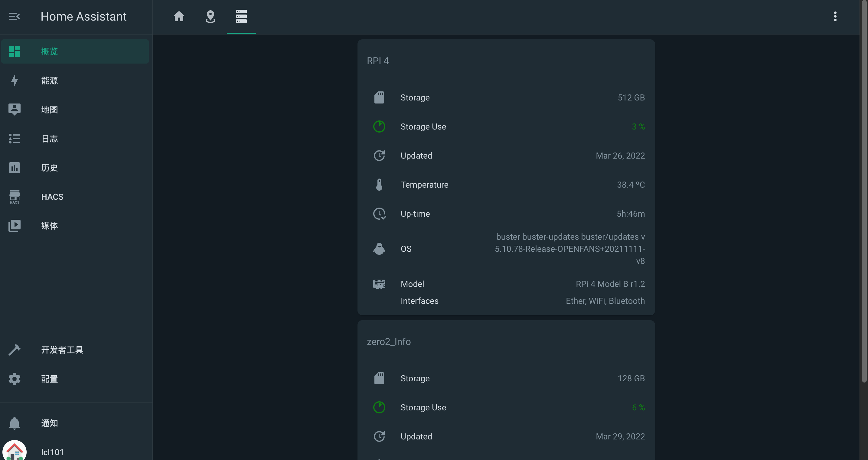Click the vertical page scrollbar
868x460 pixels.
[x=864, y=191]
